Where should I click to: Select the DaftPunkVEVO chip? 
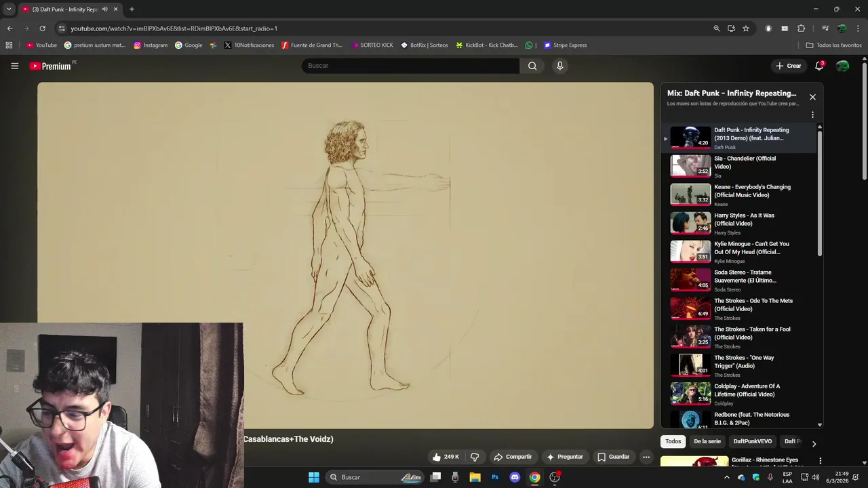[x=753, y=441]
